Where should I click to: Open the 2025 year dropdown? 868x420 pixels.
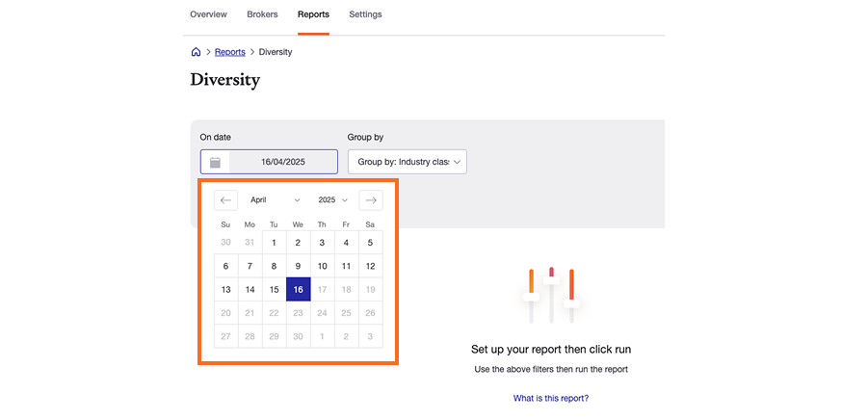click(x=332, y=200)
